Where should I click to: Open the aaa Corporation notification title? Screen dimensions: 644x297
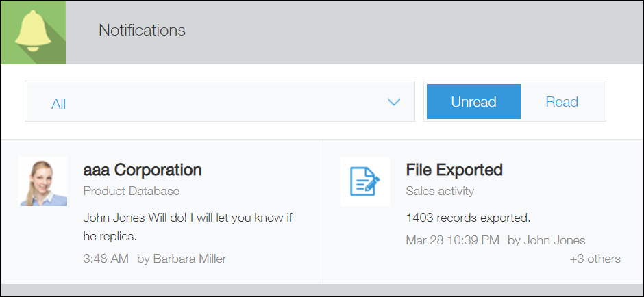tap(143, 170)
